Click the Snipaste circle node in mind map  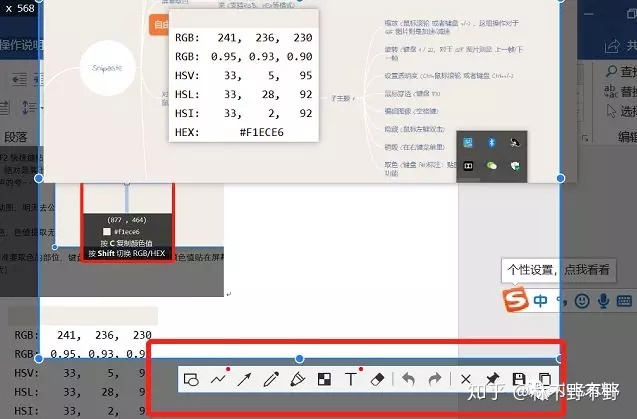tap(107, 68)
